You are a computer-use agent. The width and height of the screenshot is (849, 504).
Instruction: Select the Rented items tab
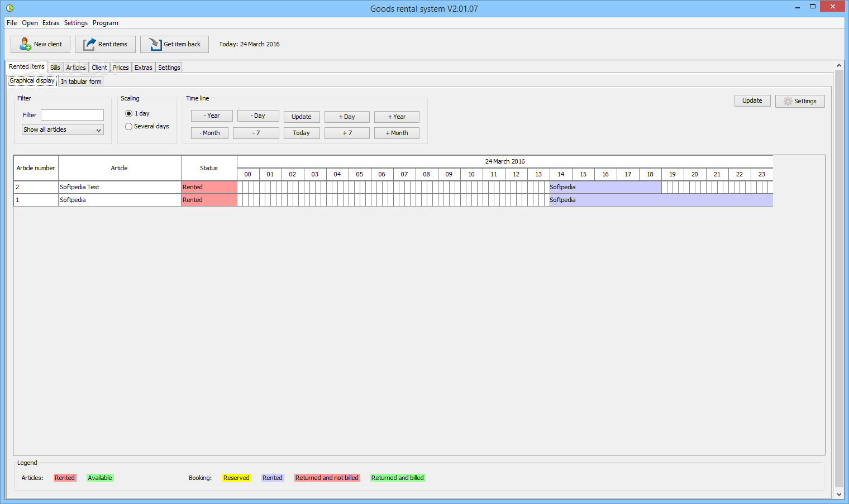coord(27,66)
